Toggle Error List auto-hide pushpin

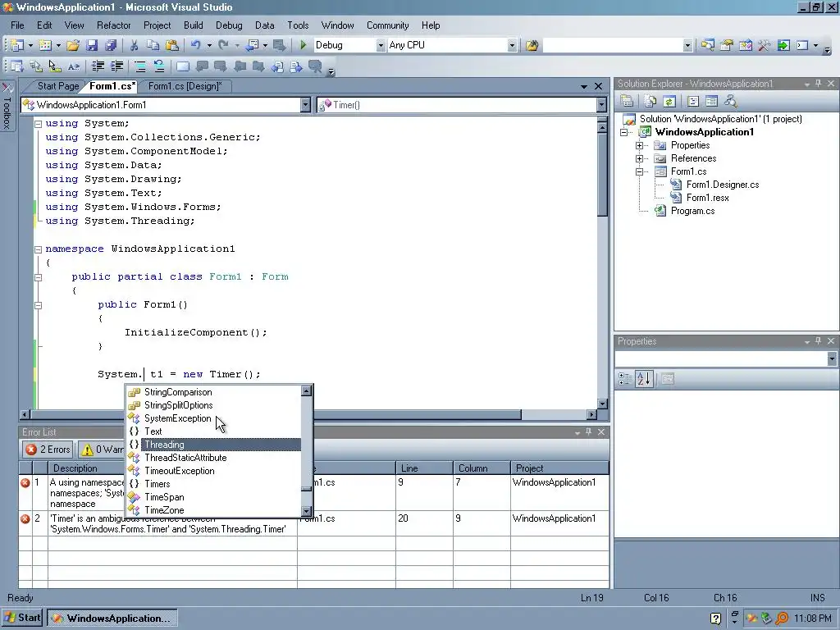pos(588,431)
